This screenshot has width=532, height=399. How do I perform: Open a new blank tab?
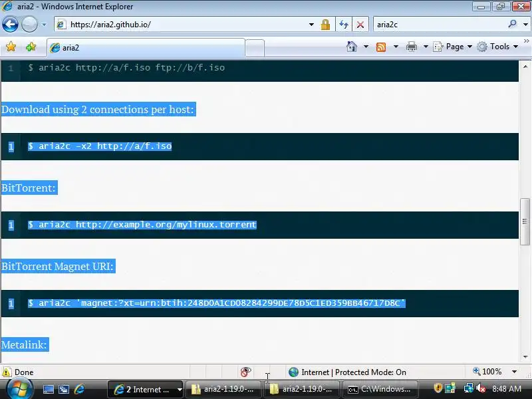pyautogui.click(x=255, y=48)
